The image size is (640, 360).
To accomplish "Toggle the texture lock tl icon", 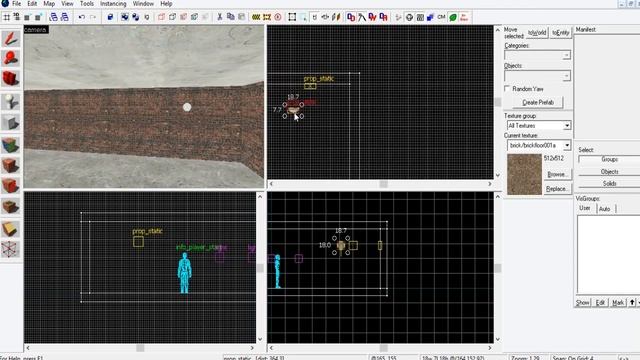I will pyautogui.click(x=314, y=17).
